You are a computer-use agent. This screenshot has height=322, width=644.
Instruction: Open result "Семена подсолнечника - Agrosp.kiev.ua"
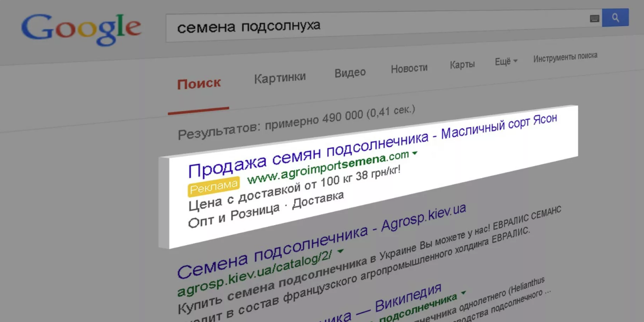point(321,240)
